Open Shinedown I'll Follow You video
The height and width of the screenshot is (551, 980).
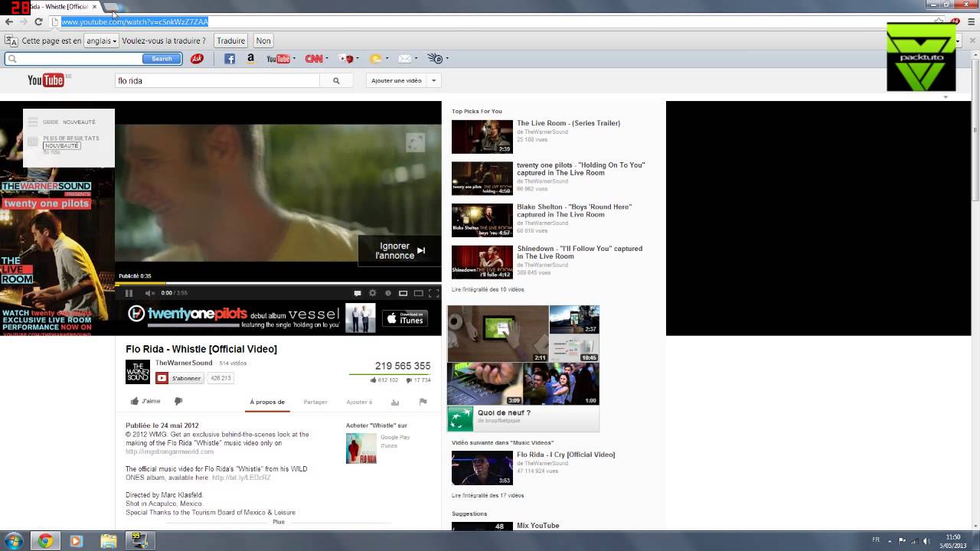coord(580,253)
